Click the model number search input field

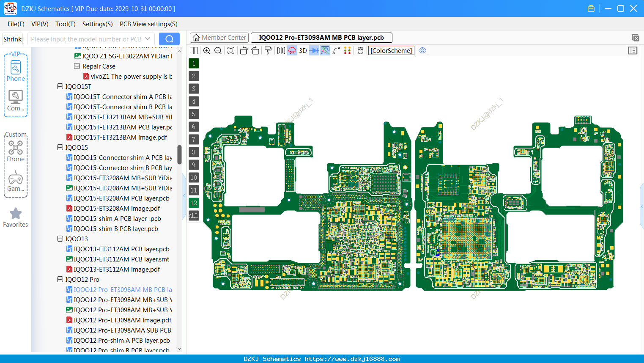[x=86, y=39]
